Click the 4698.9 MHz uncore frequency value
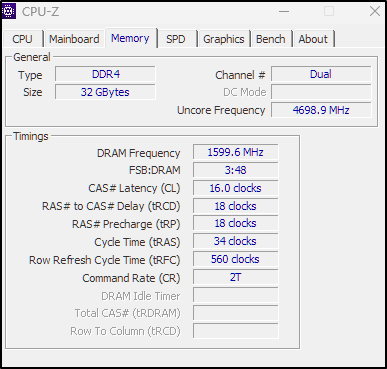The image size is (387, 369). (x=321, y=110)
